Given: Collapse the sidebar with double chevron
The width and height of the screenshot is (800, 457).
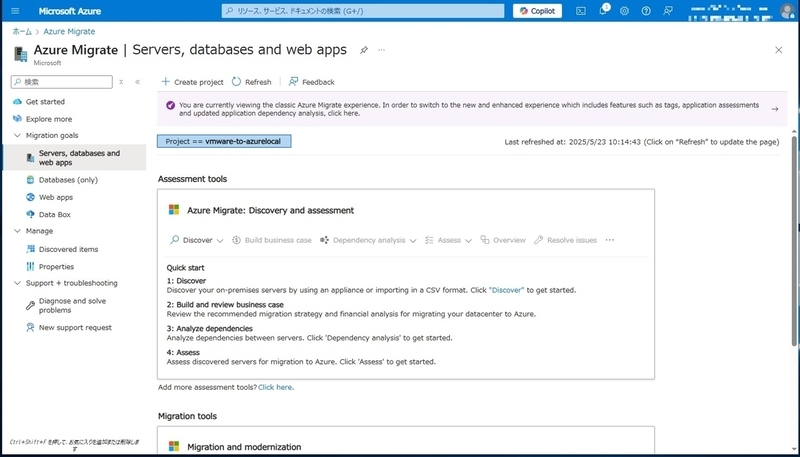Looking at the screenshot, I should [x=137, y=82].
